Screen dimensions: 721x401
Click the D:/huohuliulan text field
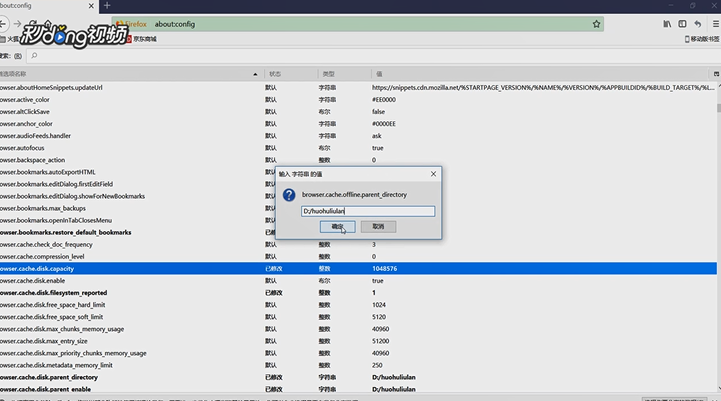[x=368, y=211]
